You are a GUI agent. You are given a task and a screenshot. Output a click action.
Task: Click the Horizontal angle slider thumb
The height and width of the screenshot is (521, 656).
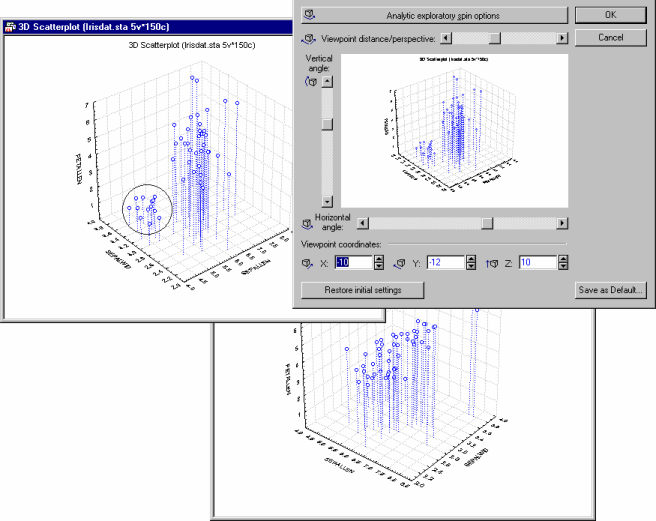[x=487, y=223]
